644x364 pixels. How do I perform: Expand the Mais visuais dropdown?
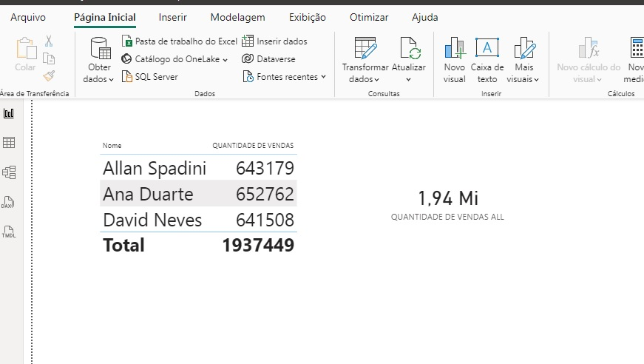536,79
